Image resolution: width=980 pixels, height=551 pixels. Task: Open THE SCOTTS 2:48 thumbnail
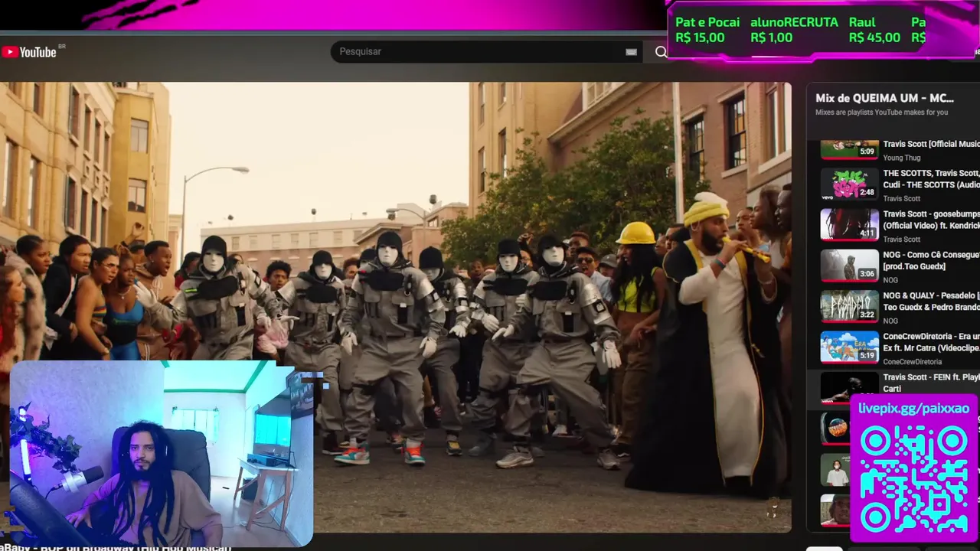click(850, 184)
